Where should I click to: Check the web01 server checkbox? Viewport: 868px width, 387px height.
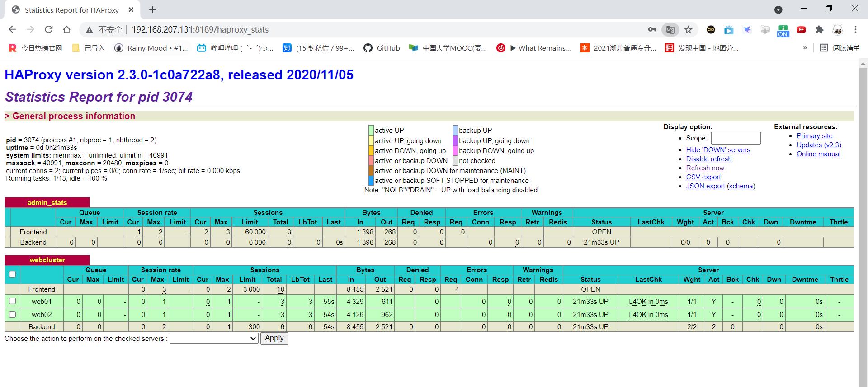click(13, 301)
